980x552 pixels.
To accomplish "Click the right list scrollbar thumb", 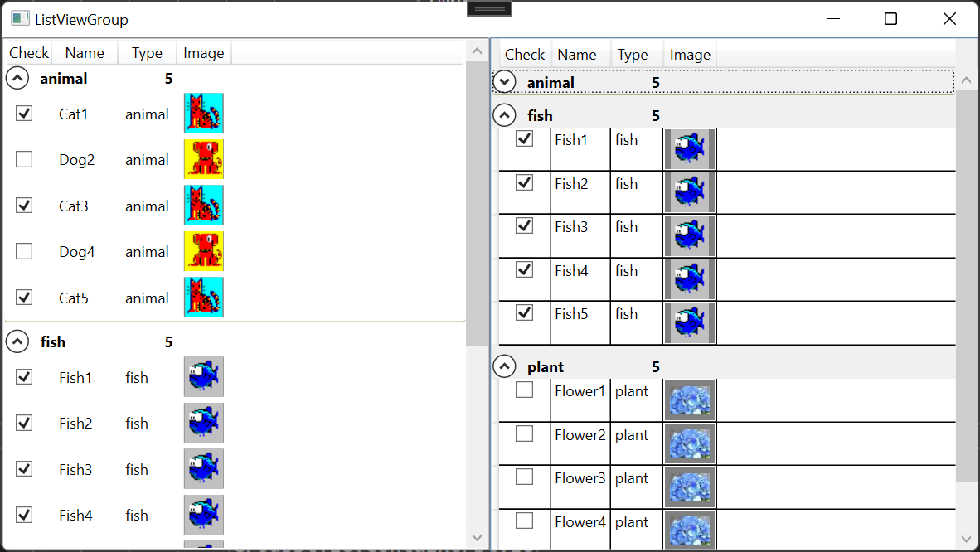I will [x=966, y=286].
